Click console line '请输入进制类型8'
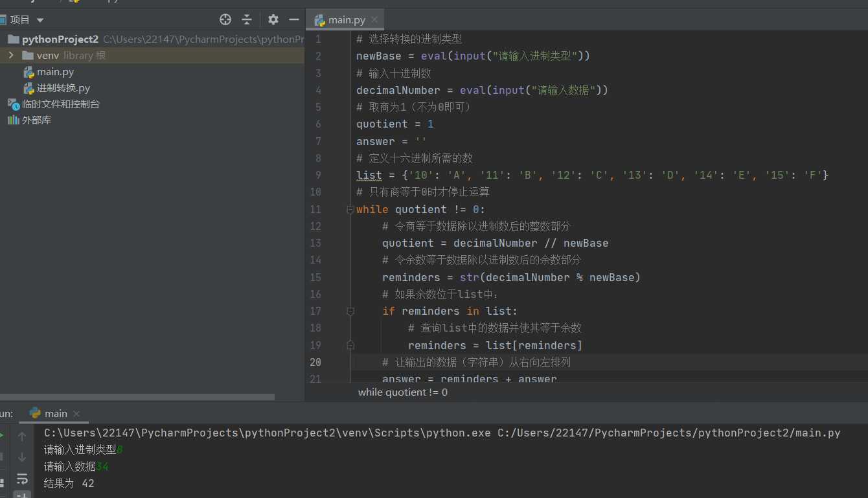 (x=84, y=449)
